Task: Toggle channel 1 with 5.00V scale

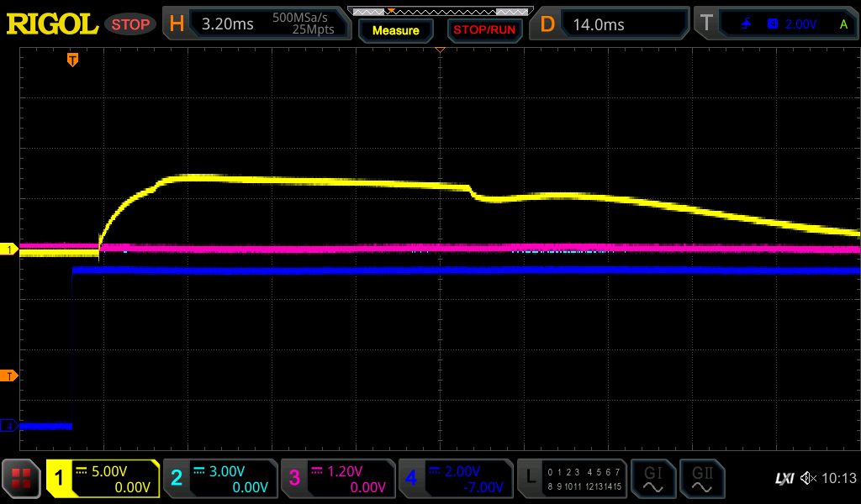Action: pyautogui.click(x=103, y=479)
